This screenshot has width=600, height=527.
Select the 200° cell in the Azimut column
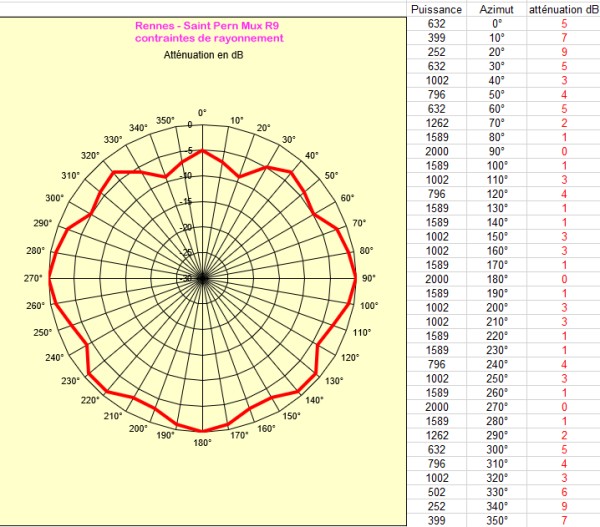click(496, 308)
